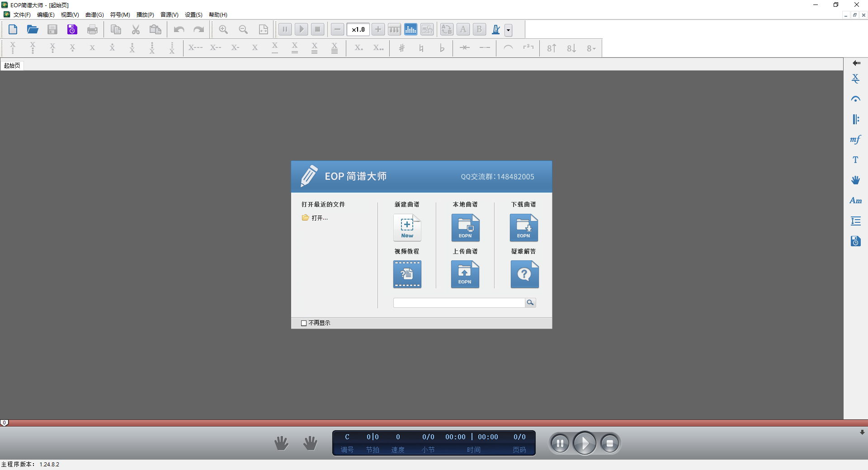Toggle the left hand icon in playback bar
The width and height of the screenshot is (868, 470).
pos(281,443)
